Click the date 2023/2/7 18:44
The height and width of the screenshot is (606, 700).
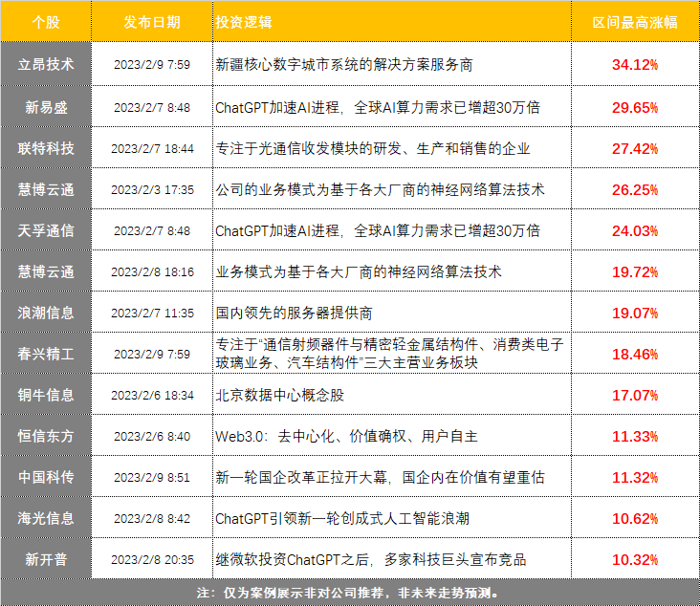pyautogui.click(x=152, y=148)
